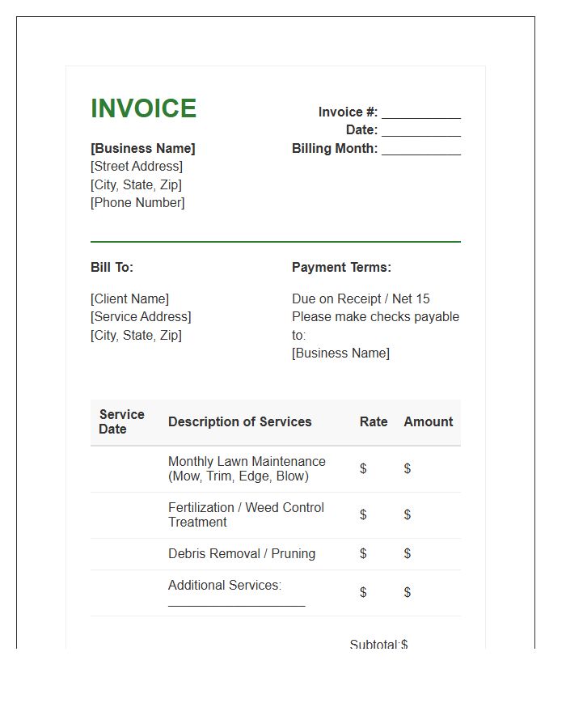Click the Amount $ in Additional Services row
Image resolution: width=566 pixels, height=728 pixels.
pyautogui.click(x=408, y=592)
